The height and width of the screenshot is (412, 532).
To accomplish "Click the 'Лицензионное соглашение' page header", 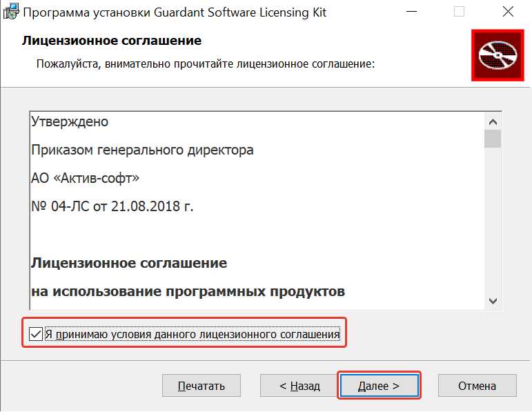I will tap(112, 41).
